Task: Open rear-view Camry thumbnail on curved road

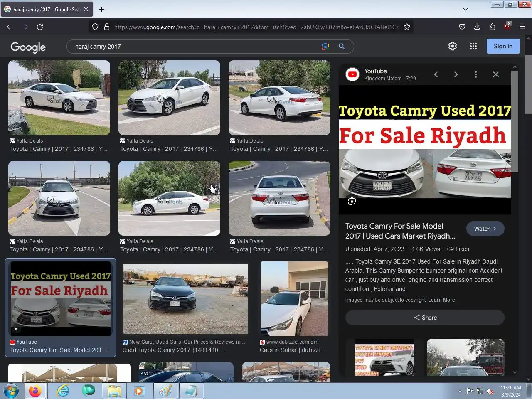Action: click(279, 198)
